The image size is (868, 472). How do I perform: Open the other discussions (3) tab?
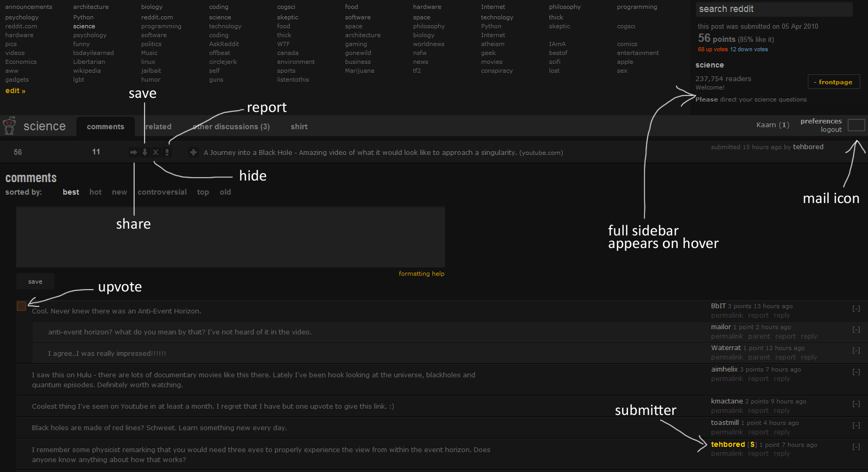(x=231, y=126)
